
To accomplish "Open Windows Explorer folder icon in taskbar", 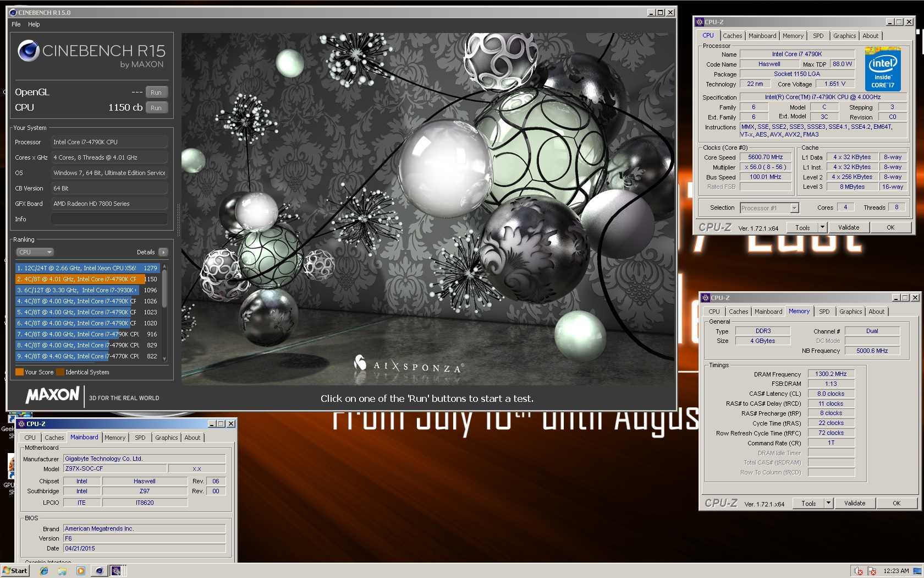I will [62, 571].
